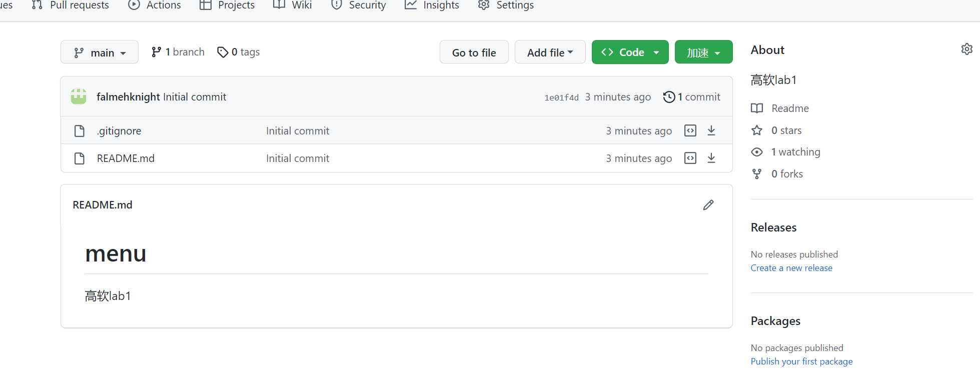980x371 pixels.
Task: Open the code view icon for README.md
Action: coord(690,158)
